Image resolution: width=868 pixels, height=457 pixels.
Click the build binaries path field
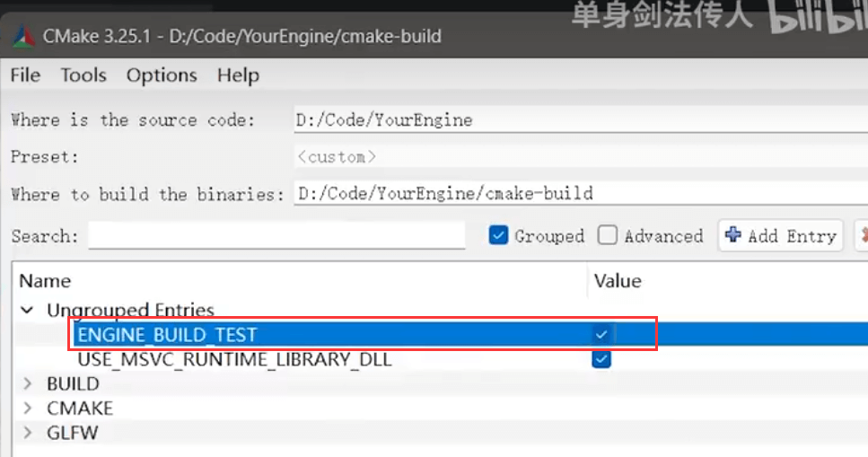pos(581,193)
